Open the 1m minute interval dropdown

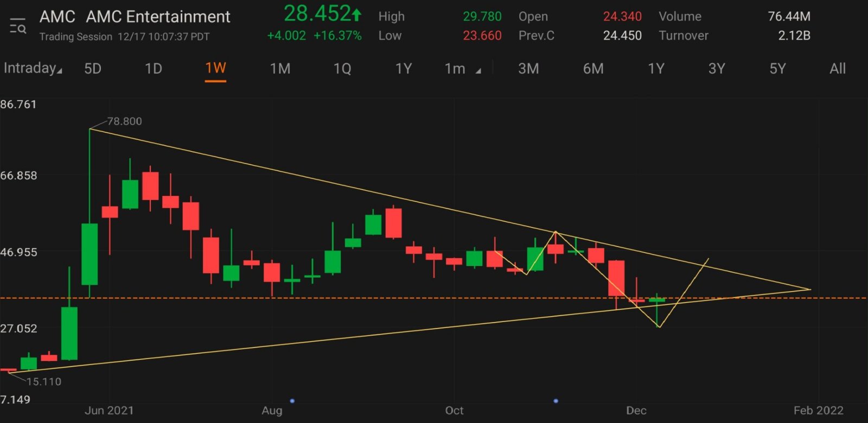(462, 69)
